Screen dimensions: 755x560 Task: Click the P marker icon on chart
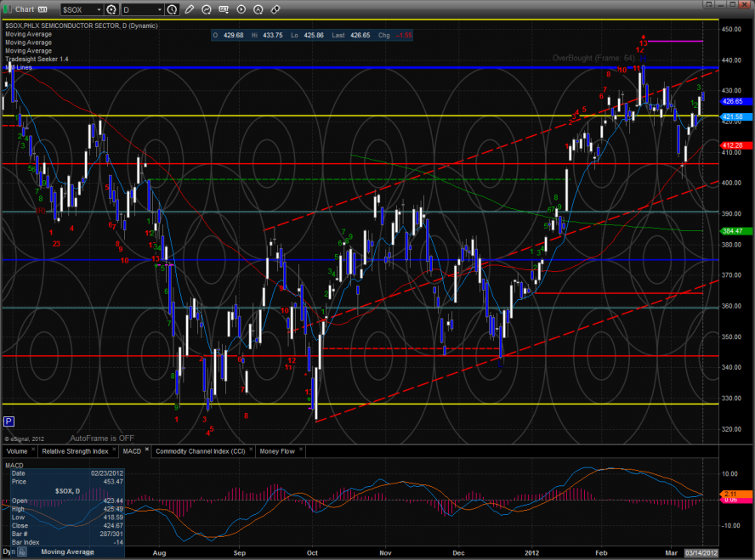9,421
